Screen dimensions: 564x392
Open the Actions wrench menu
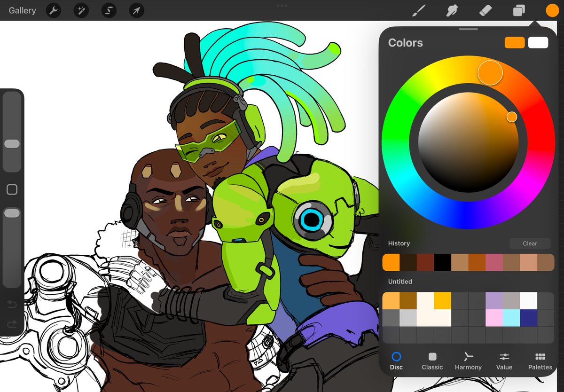pyautogui.click(x=54, y=10)
